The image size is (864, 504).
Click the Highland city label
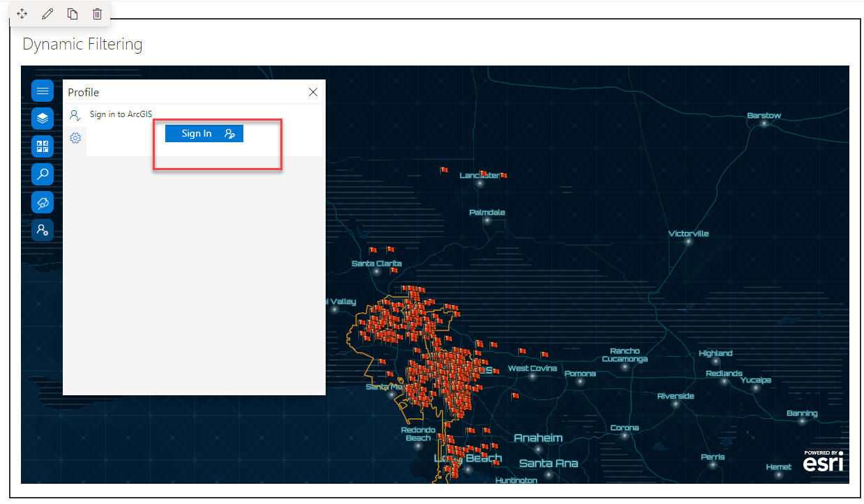point(715,353)
